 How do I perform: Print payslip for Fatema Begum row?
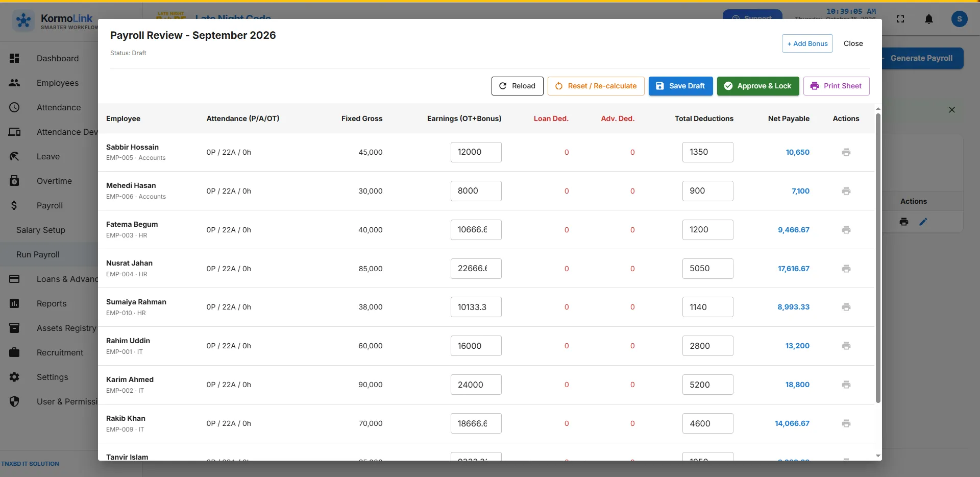(846, 230)
